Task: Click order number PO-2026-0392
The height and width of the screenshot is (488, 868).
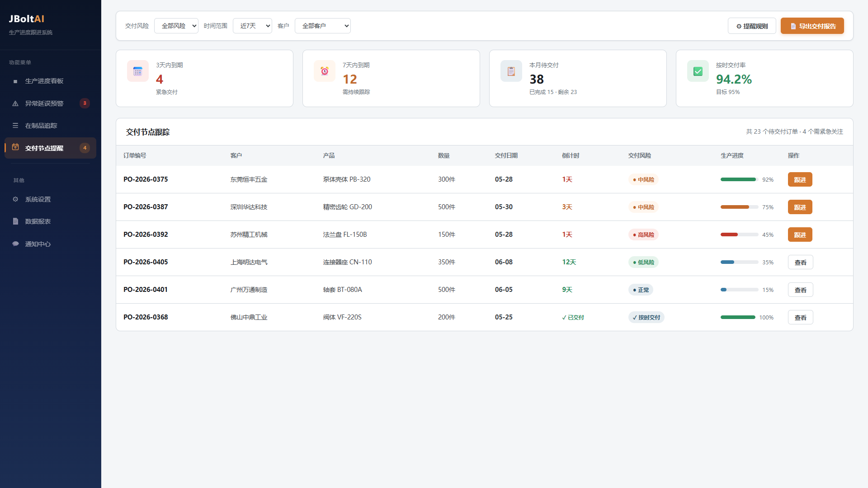Action: pos(146,235)
